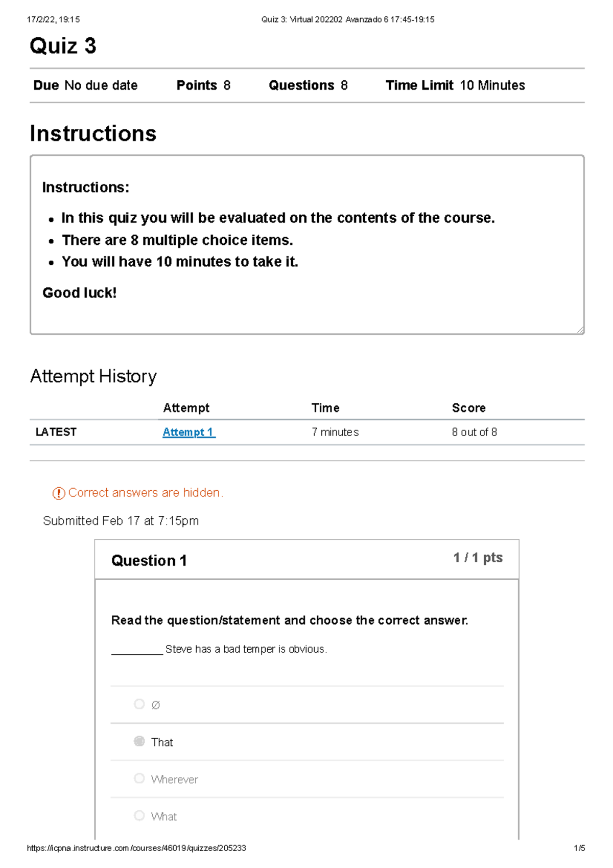Open the Attempt 1 link
The image size is (613, 868).
pyautogui.click(x=188, y=432)
